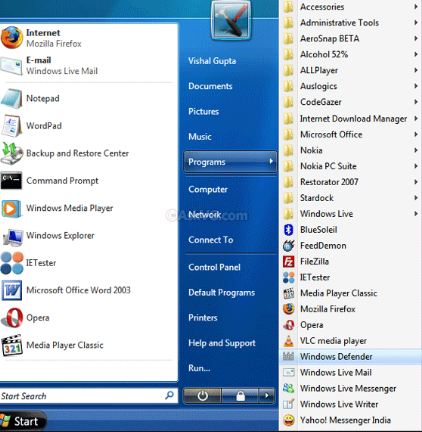Open the ALLPlayer folder
The width and height of the screenshot is (422, 432).
(x=349, y=70)
